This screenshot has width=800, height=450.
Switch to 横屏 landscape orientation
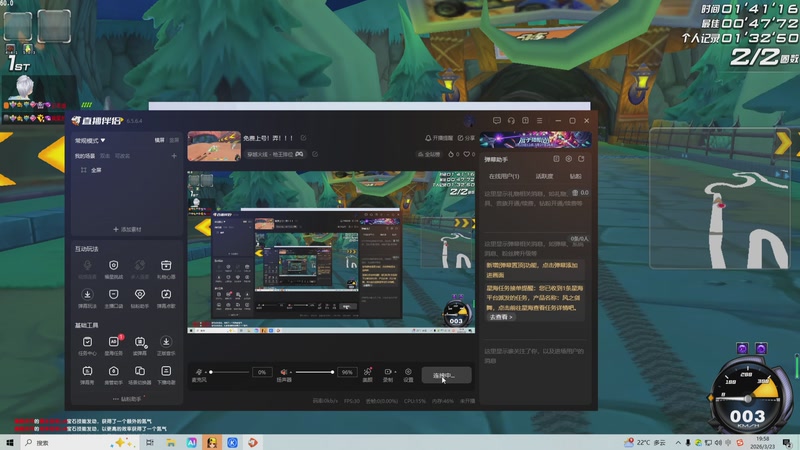(160, 140)
